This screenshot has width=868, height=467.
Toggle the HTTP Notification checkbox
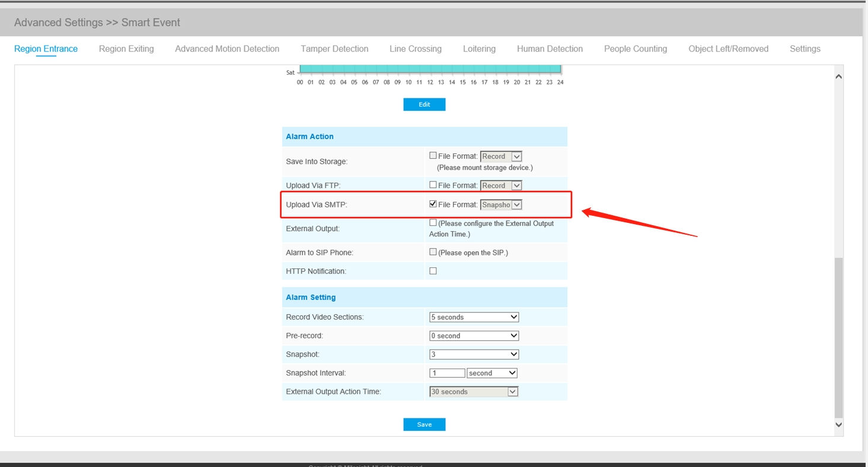pyautogui.click(x=433, y=271)
